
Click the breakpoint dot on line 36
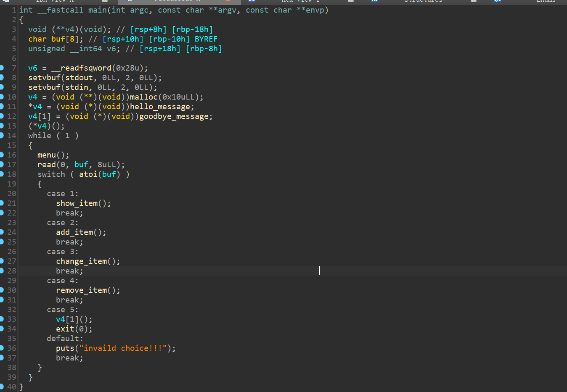tap(2, 348)
